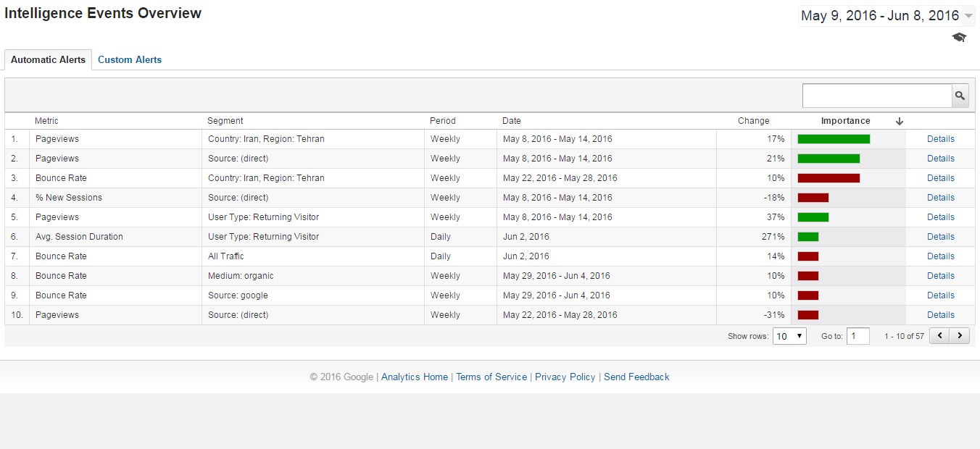
Task: Click the Importance sort arrow icon
Action: (900, 121)
